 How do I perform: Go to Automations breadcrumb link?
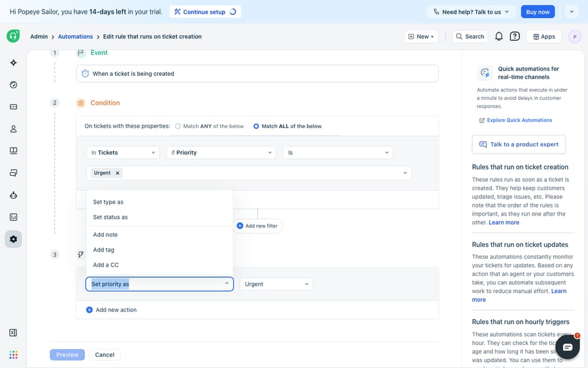[x=75, y=37]
